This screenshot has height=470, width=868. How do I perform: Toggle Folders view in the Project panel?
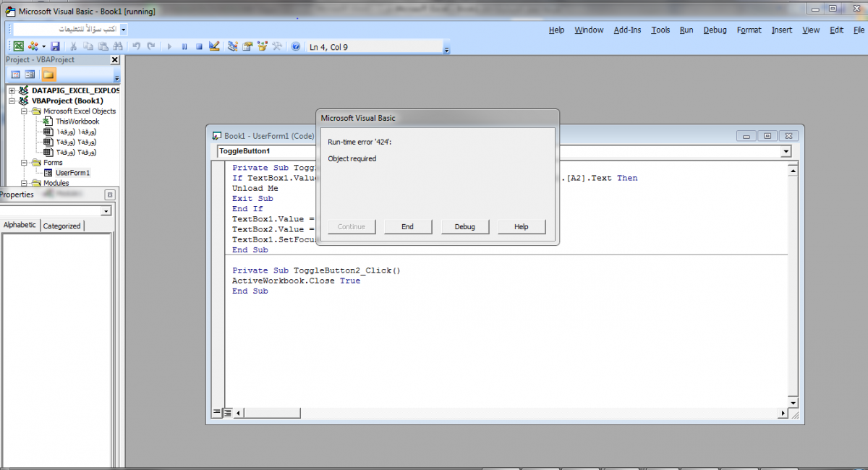click(x=48, y=74)
